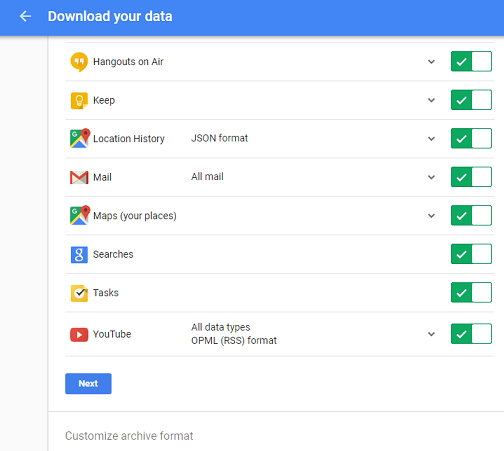Expand Maps (your places) chevron
The width and height of the screenshot is (504, 451).
pos(431,216)
